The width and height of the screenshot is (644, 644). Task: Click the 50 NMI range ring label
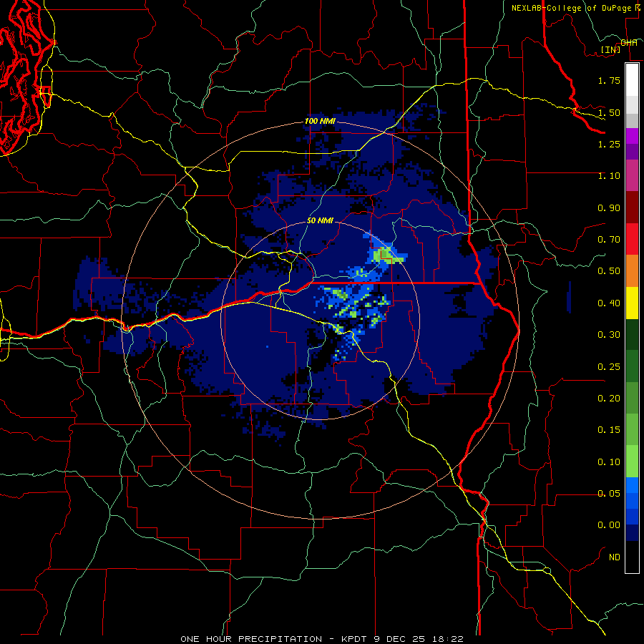click(x=320, y=220)
